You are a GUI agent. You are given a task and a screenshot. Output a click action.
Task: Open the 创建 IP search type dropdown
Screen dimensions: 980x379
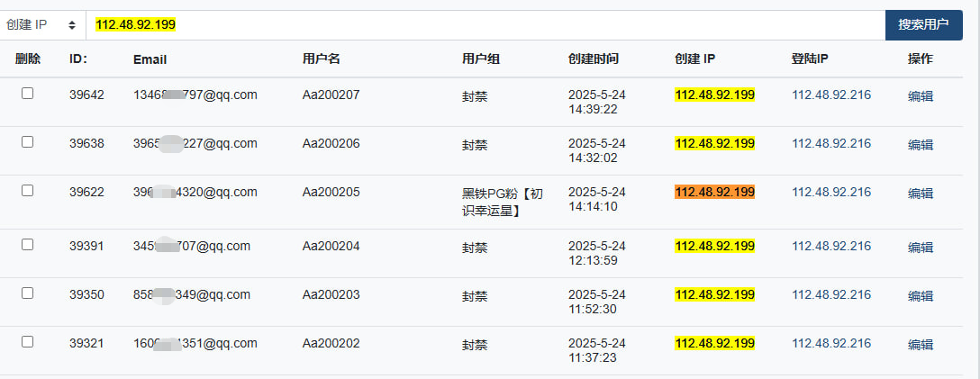41,25
